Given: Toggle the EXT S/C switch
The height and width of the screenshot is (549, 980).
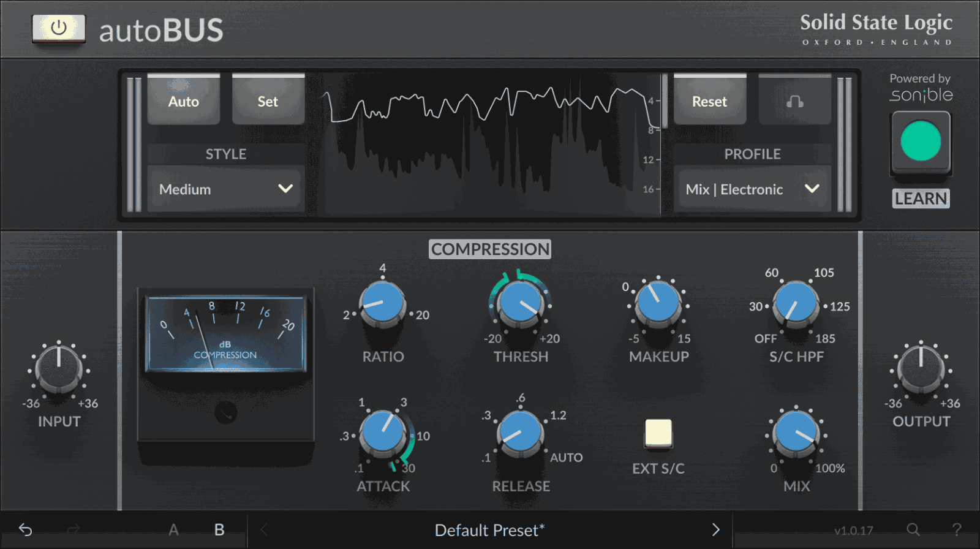Looking at the screenshot, I should [x=658, y=433].
